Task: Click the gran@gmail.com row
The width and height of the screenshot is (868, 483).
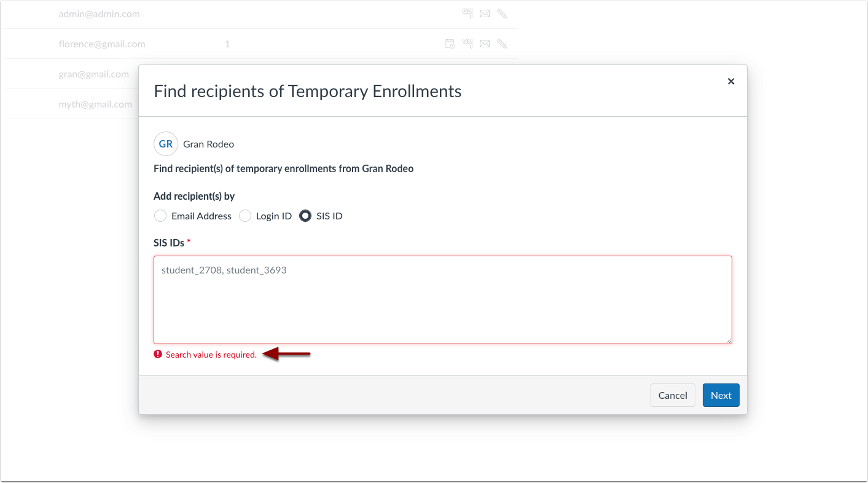Action: click(x=72, y=74)
